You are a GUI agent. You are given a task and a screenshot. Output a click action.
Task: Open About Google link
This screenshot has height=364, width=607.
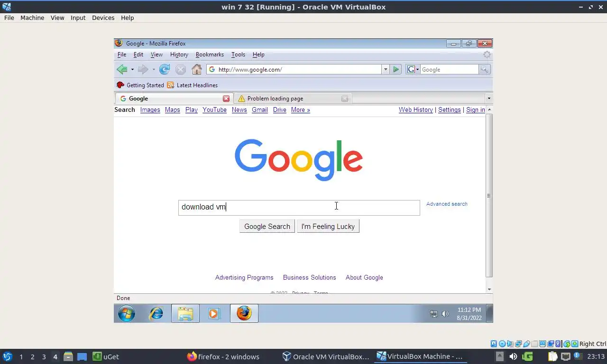coord(364,278)
